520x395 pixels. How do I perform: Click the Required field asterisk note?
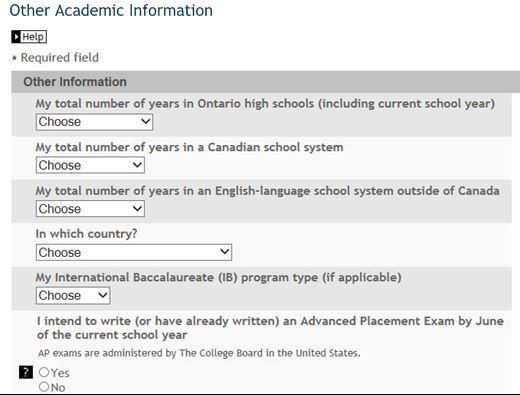[x=55, y=58]
